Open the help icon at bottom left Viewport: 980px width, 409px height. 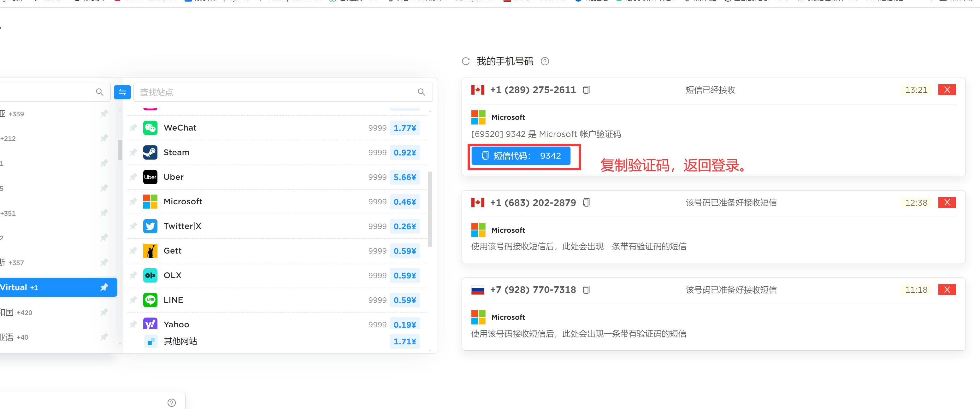click(x=172, y=403)
